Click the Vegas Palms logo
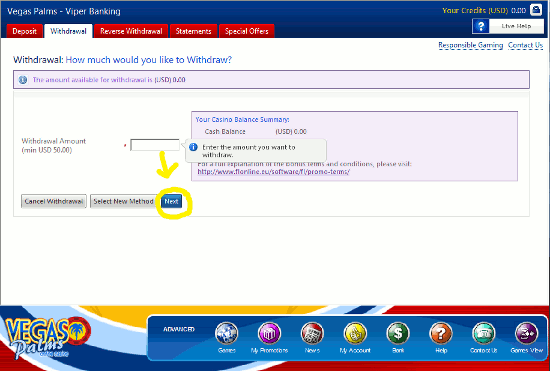This screenshot has width=550, height=371. click(47, 338)
